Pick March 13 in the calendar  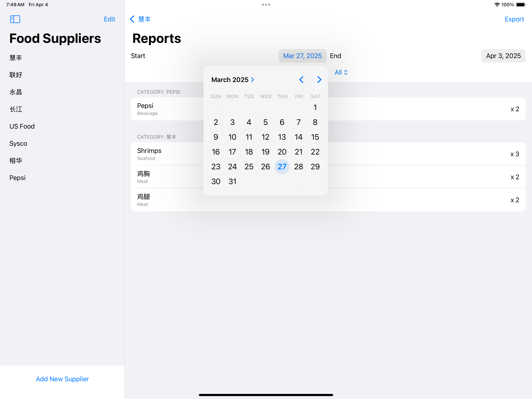282,137
